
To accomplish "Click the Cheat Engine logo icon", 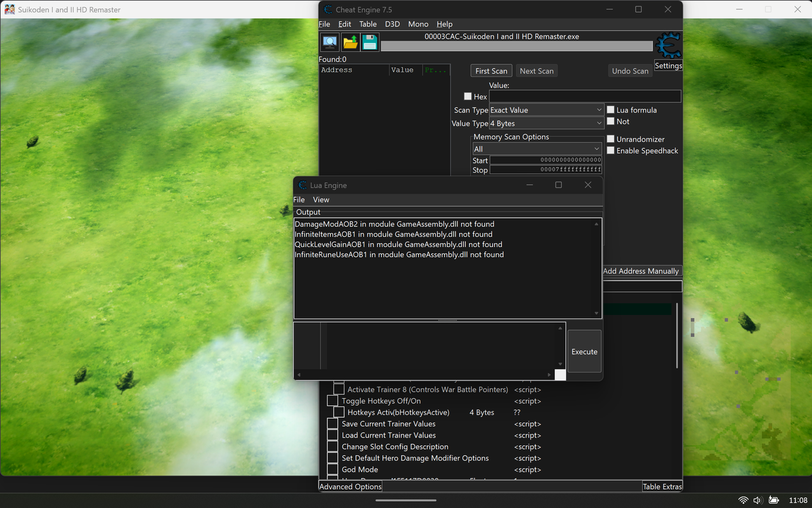I will click(x=668, y=46).
